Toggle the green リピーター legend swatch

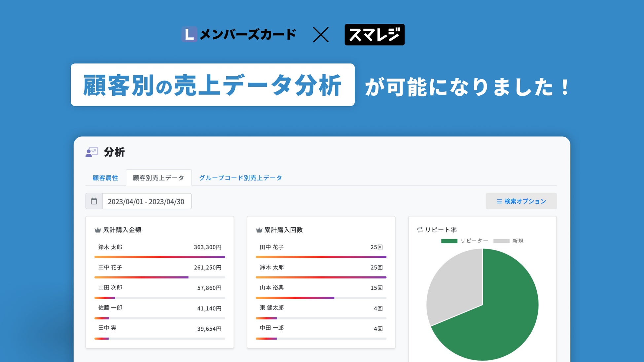pyautogui.click(x=449, y=241)
